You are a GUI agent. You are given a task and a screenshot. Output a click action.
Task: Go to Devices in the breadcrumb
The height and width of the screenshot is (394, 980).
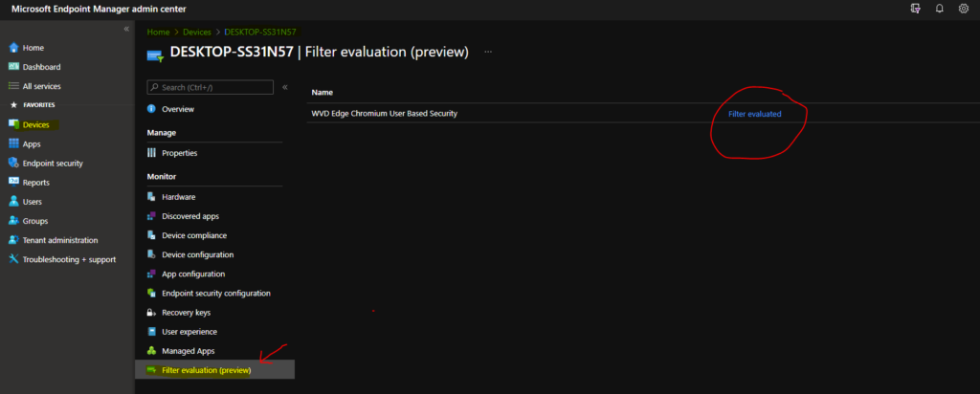[197, 32]
